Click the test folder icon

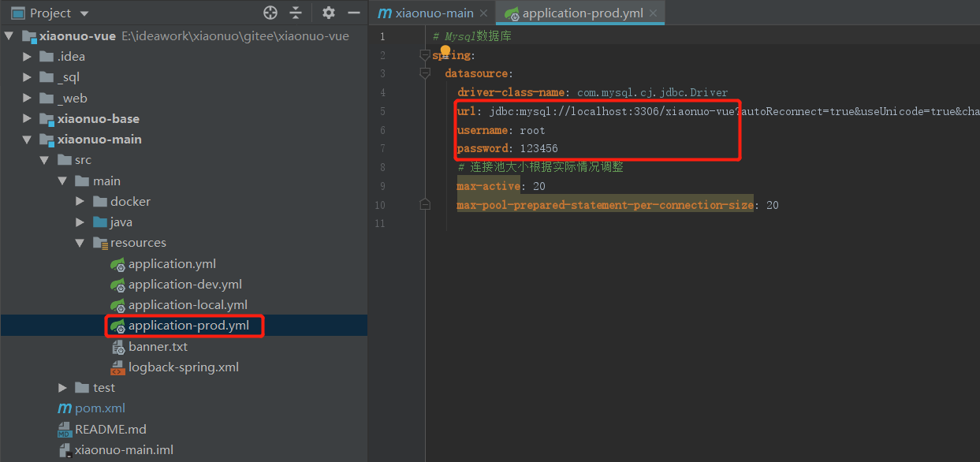tap(82, 388)
